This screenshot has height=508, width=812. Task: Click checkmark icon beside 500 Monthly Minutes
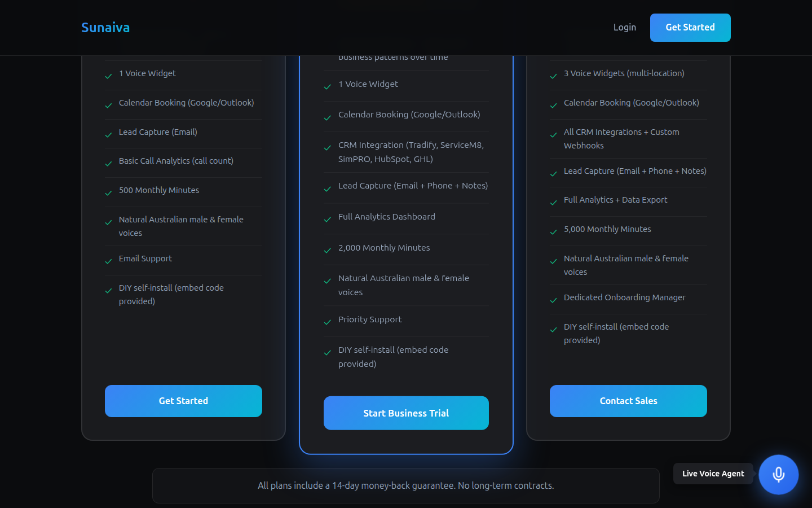coord(109,193)
